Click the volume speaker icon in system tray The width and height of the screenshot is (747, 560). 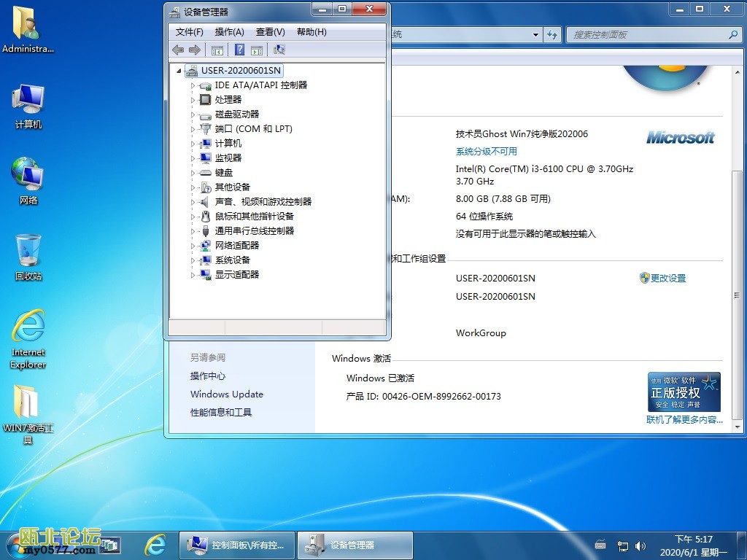pyautogui.click(x=640, y=545)
